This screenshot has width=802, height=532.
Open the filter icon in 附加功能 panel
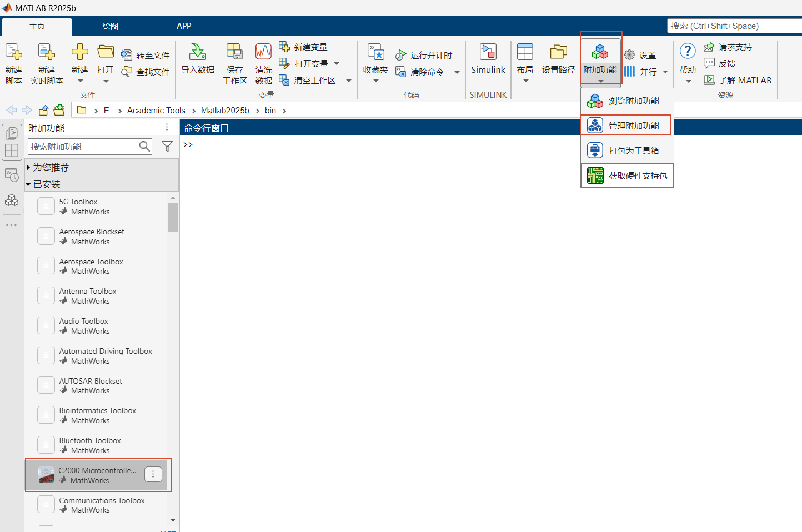(x=167, y=147)
